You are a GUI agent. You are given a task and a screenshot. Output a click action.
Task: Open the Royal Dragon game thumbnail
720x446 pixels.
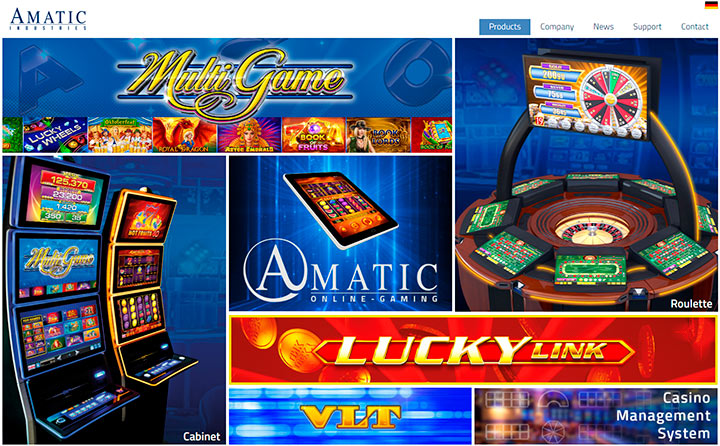coord(185,135)
